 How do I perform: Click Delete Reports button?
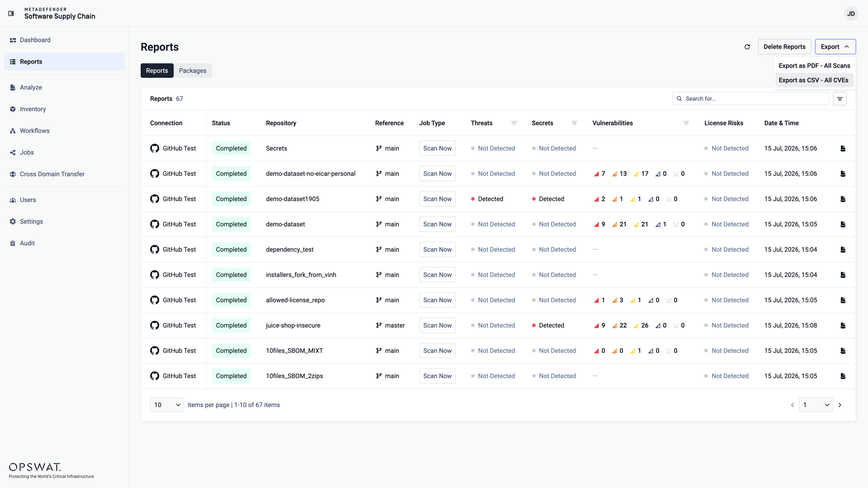click(x=784, y=47)
